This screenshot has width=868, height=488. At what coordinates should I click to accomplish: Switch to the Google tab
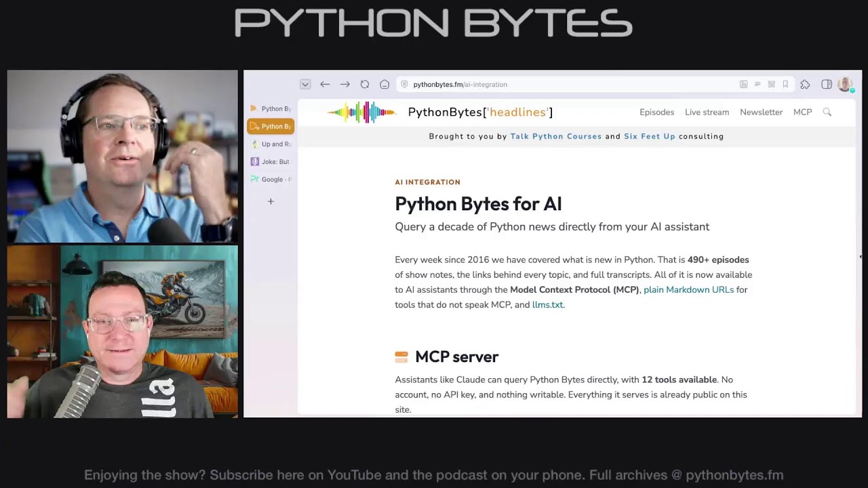point(271,179)
